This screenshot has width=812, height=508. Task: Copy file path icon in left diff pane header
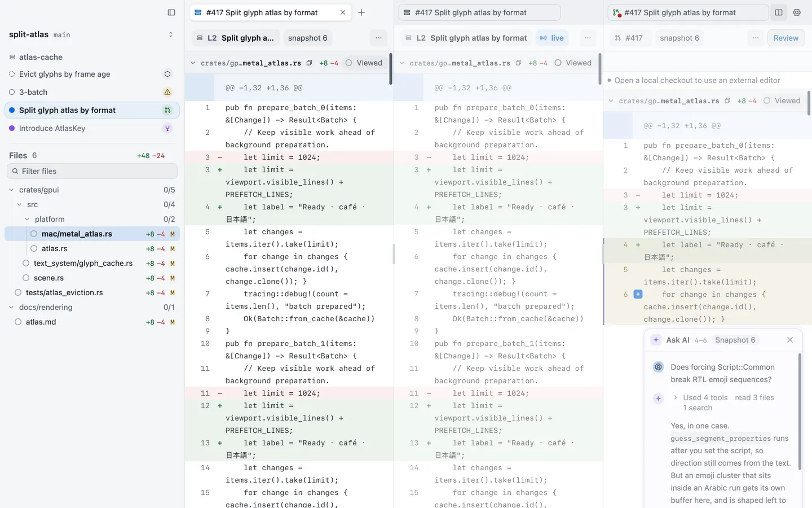309,63
